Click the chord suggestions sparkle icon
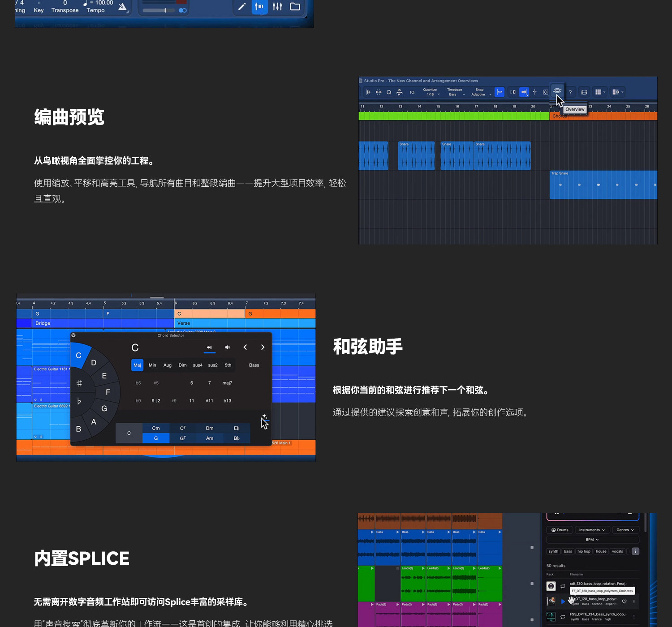 click(x=264, y=417)
